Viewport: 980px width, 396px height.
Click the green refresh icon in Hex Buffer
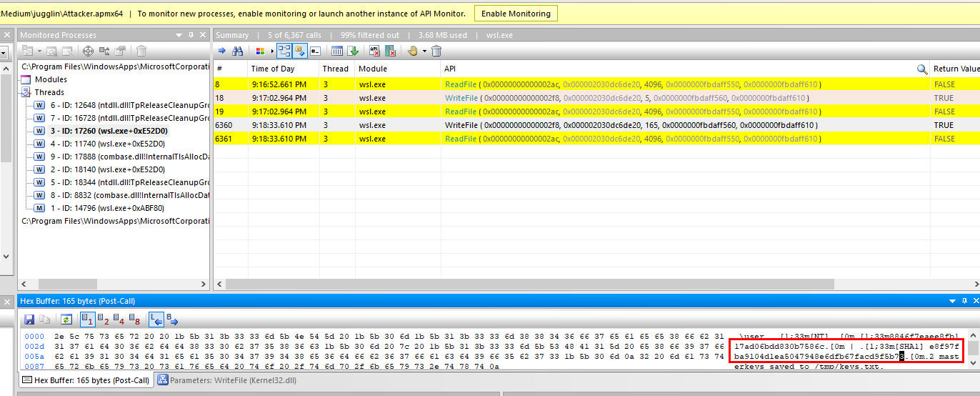(66, 320)
